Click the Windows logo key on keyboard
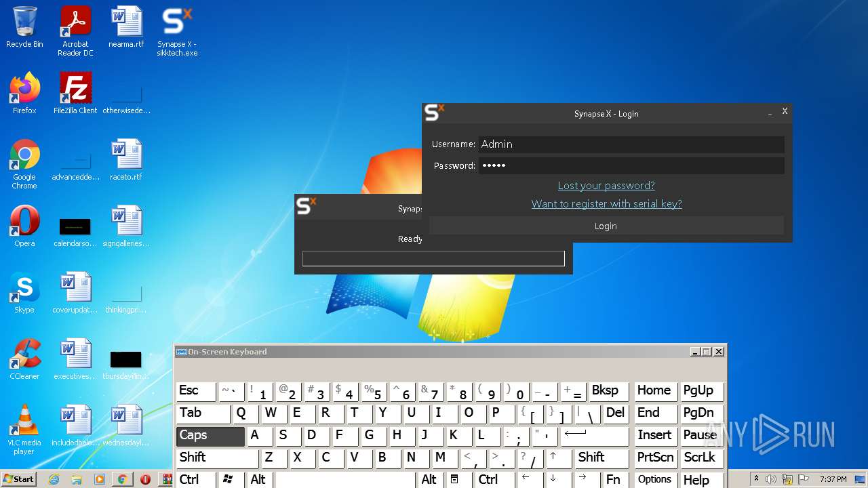868x488 pixels. click(231, 480)
